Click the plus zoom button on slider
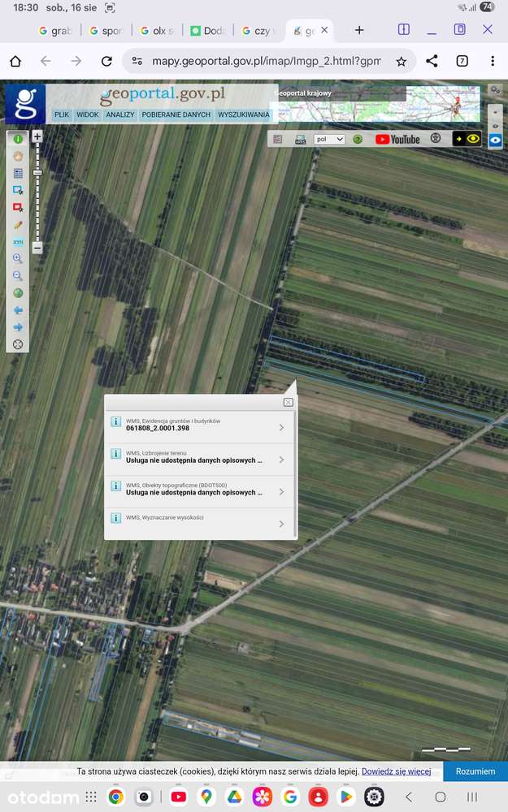Screen dimensions: 508x812 (37, 136)
